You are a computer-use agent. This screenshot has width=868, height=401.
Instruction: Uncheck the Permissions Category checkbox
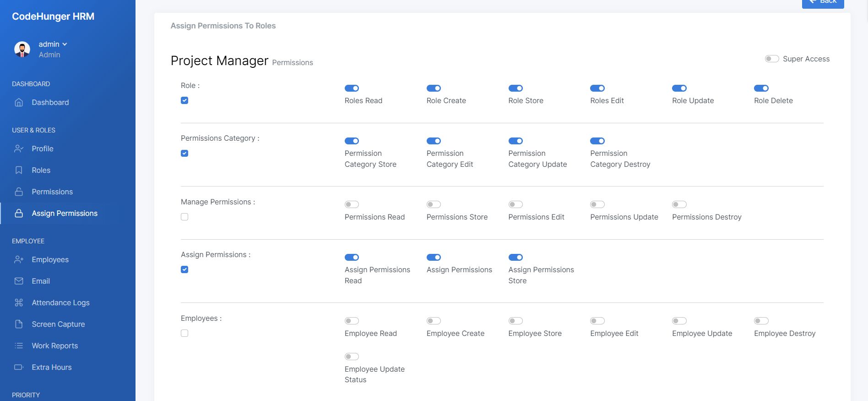coord(184,153)
